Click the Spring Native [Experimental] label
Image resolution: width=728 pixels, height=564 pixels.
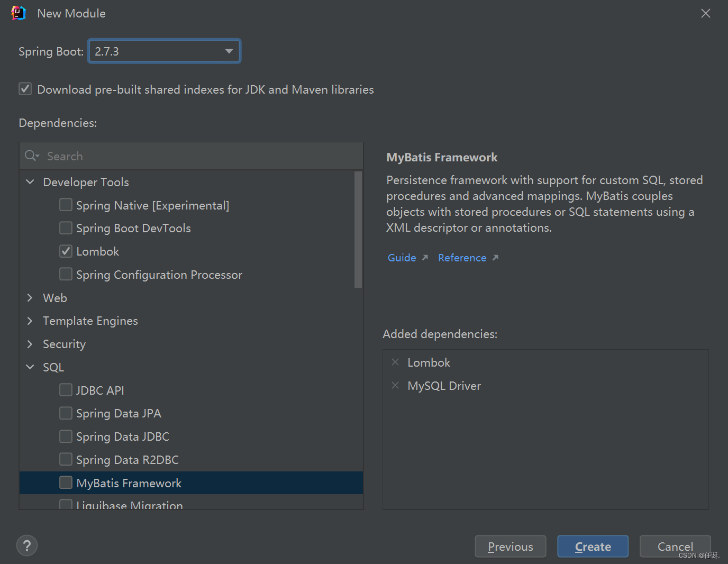(153, 205)
